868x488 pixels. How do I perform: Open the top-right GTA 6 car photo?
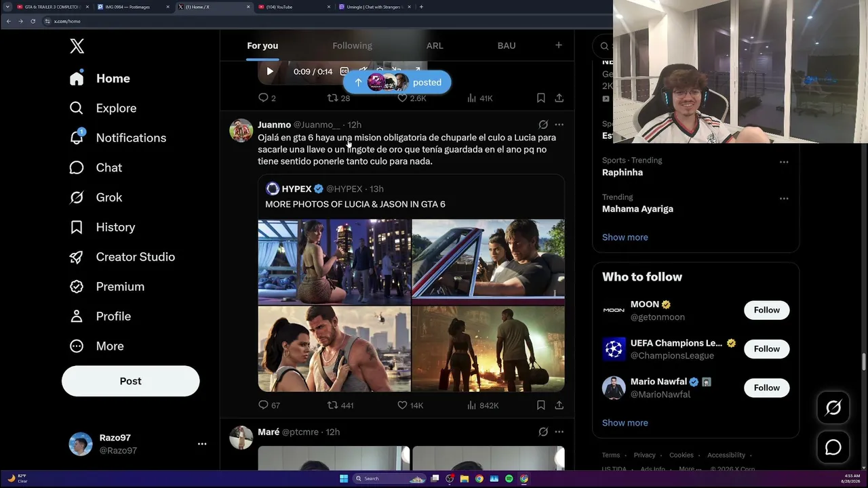(488, 258)
